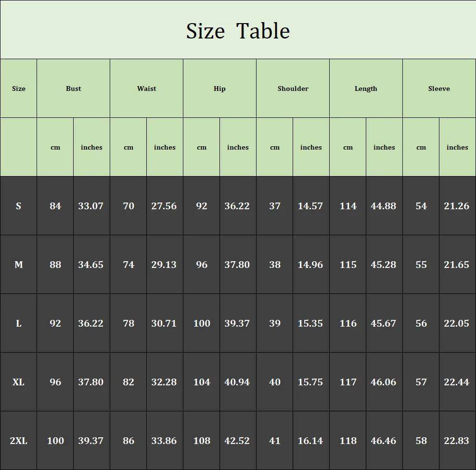Viewport: 476px width, 470px height.
Task: Click the "cm" subheader under Waist
Action: click(x=129, y=148)
